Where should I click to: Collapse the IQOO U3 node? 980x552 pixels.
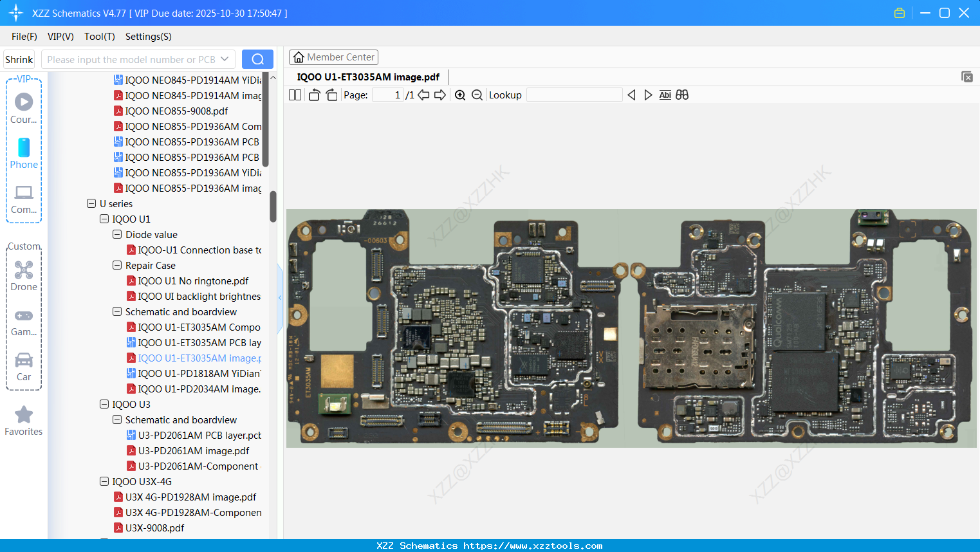point(104,404)
